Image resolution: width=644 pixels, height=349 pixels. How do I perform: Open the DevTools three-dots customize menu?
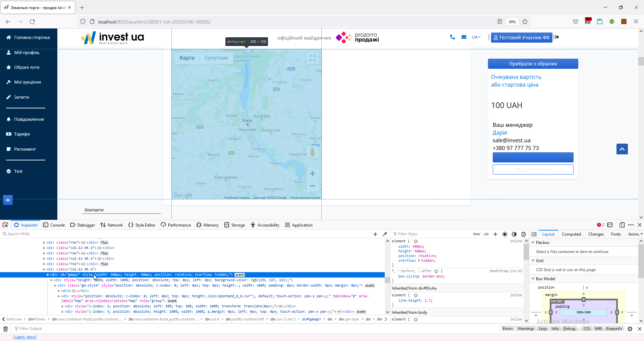tap(631, 225)
